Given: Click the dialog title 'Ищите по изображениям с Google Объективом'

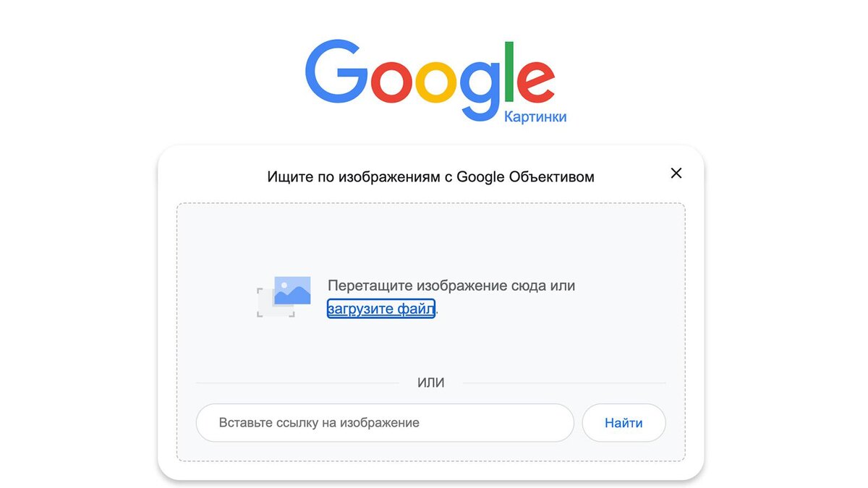Looking at the screenshot, I should click(432, 176).
